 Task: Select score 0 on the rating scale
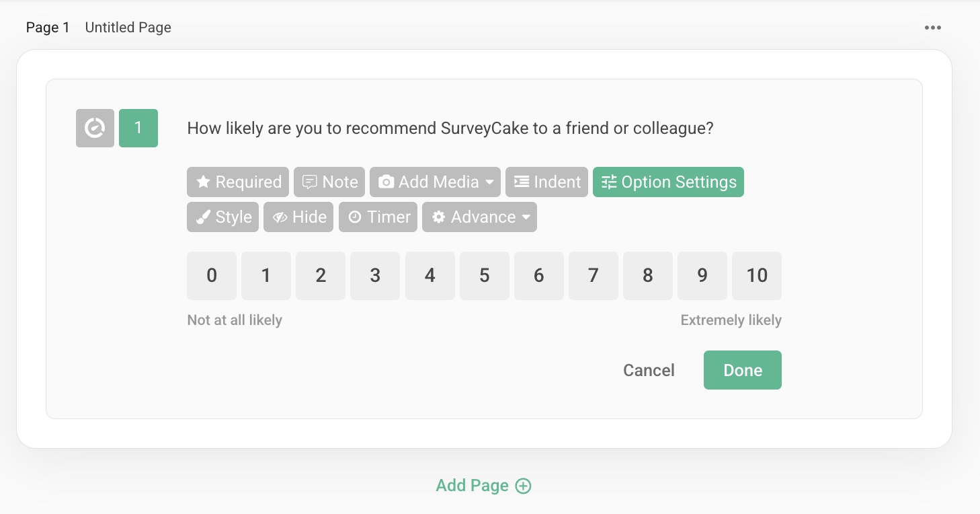[211, 275]
